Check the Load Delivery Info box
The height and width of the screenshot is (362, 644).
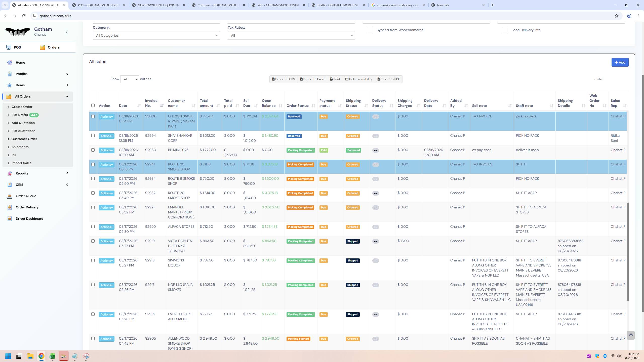click(505, 30)
